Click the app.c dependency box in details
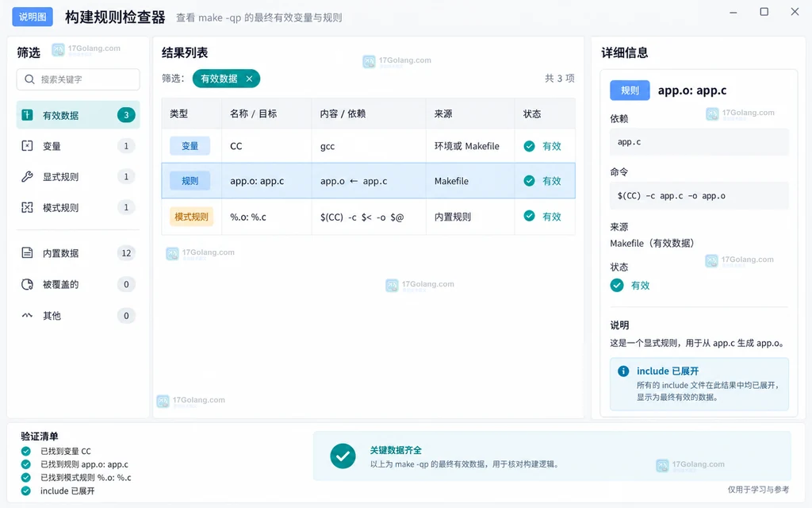 click(x=699, y=142)
